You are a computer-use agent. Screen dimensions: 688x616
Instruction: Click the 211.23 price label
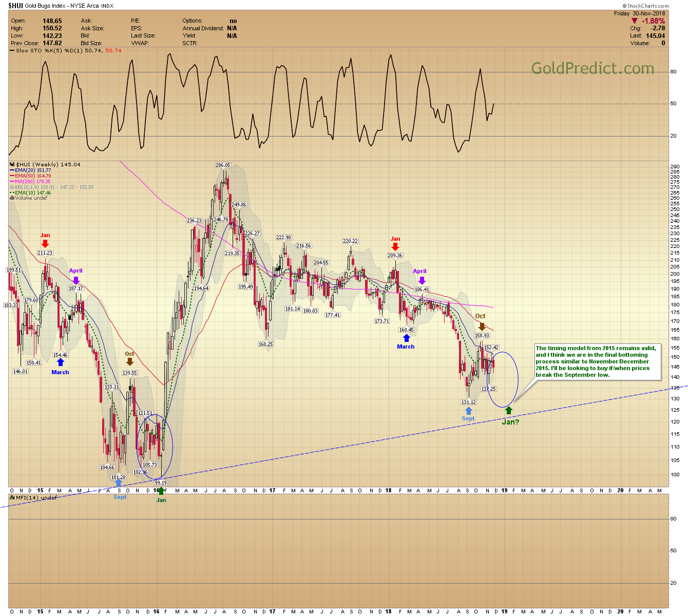[45, 253]
